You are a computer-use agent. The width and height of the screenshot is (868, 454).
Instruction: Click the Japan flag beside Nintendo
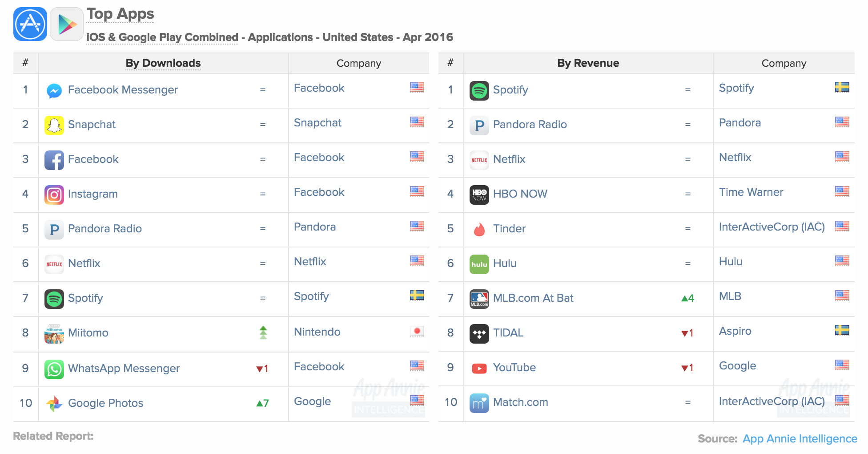click(x=417, y=331)
